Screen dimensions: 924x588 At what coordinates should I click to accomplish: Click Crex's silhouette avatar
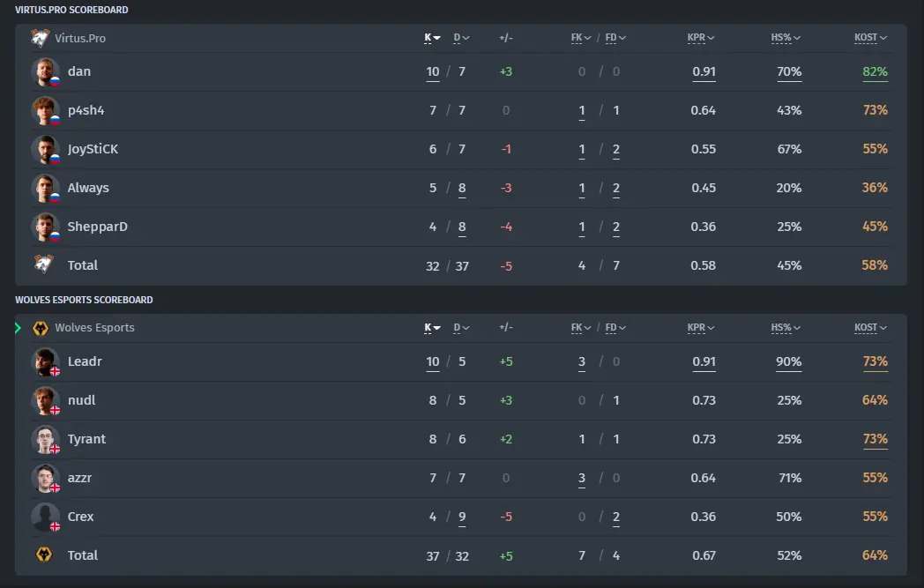pos(45,517)
